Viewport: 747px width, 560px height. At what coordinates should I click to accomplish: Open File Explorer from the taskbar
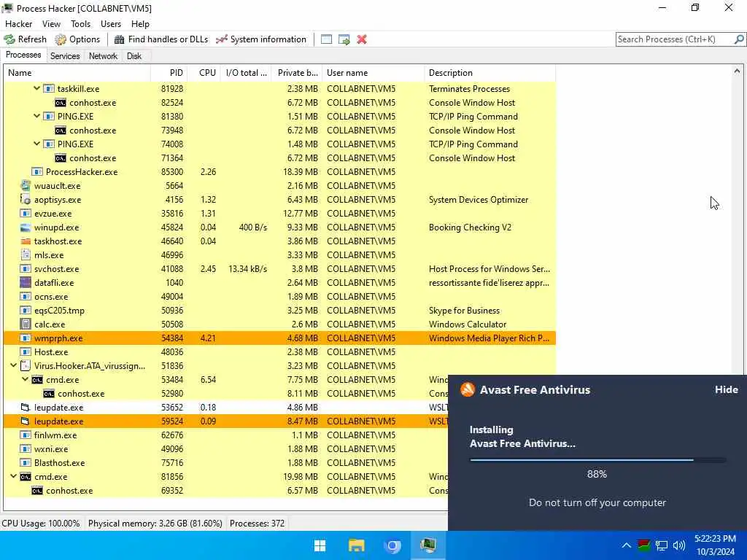click(x=356, y=545)
